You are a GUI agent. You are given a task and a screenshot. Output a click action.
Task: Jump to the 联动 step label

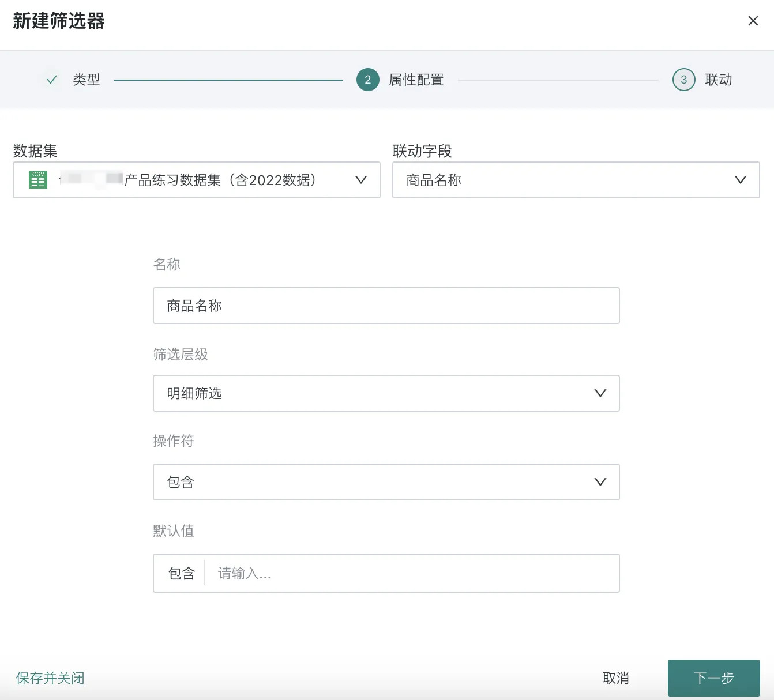[718, 80]
